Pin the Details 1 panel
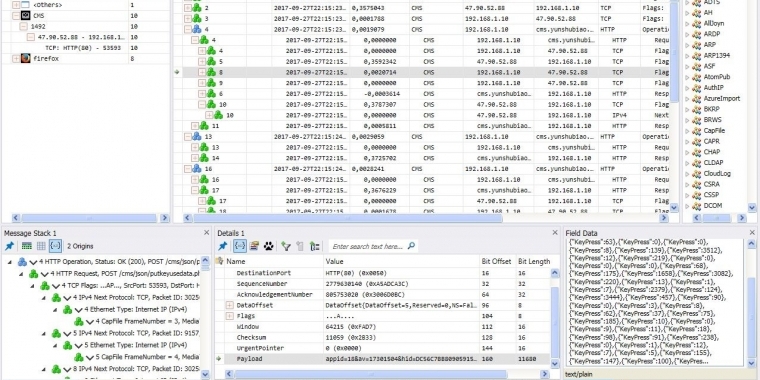The width and height of the screenshot is (760, 380). click(223, 246)
